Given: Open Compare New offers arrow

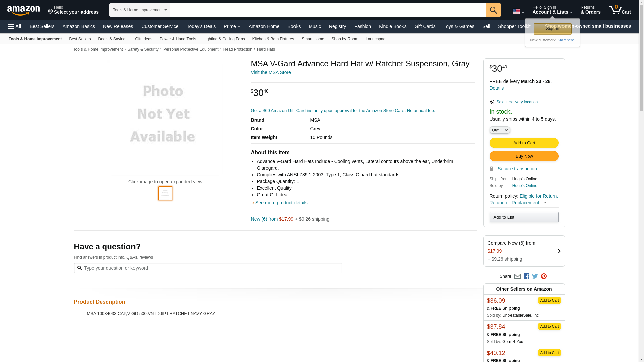Looking at the screenshot, I should pos(559,251).
